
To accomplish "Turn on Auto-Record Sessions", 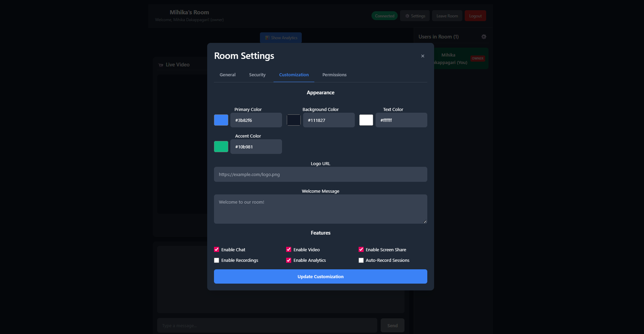I will pos(361,260).
